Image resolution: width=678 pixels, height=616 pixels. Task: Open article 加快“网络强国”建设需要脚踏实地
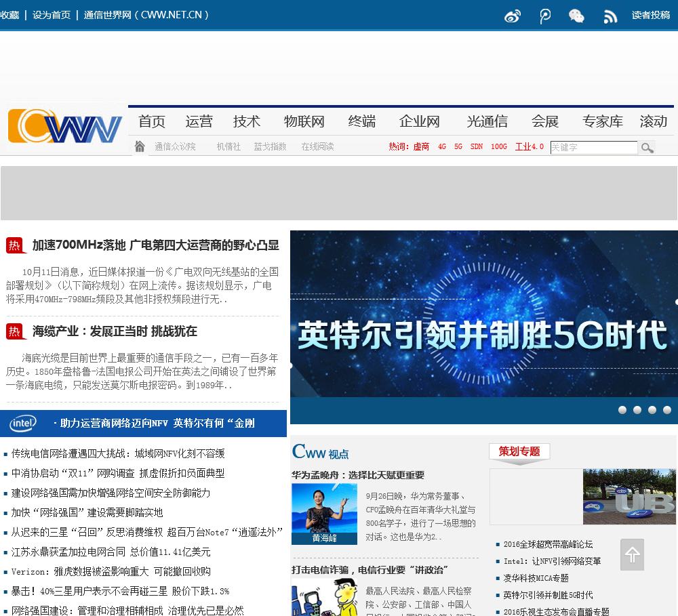[x=87, y=513]
